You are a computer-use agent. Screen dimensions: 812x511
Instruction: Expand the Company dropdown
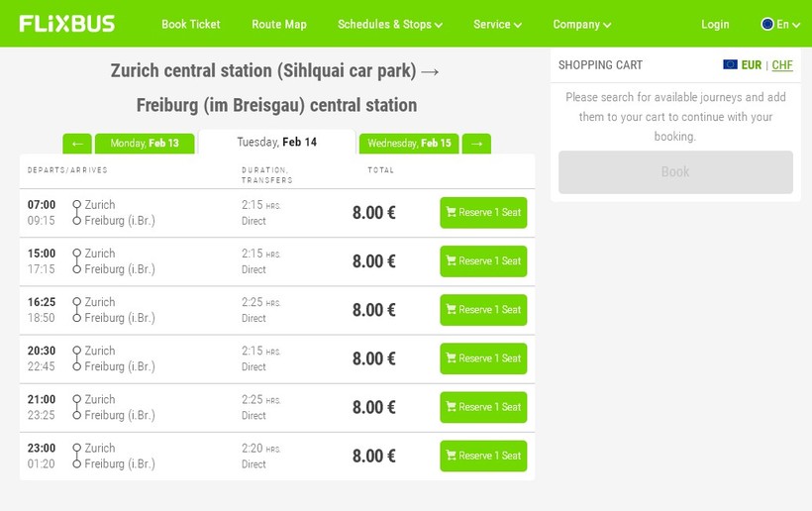[x=581, y=25]
